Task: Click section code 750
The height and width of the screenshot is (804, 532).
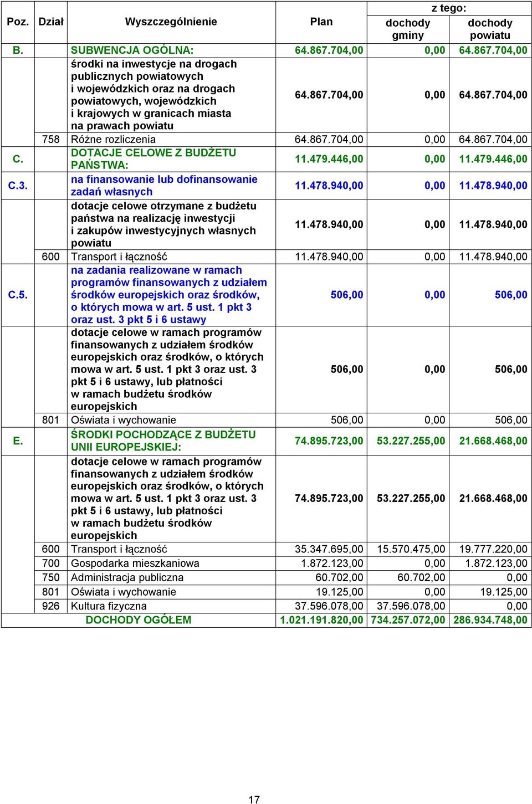Action: coord(51,578)
